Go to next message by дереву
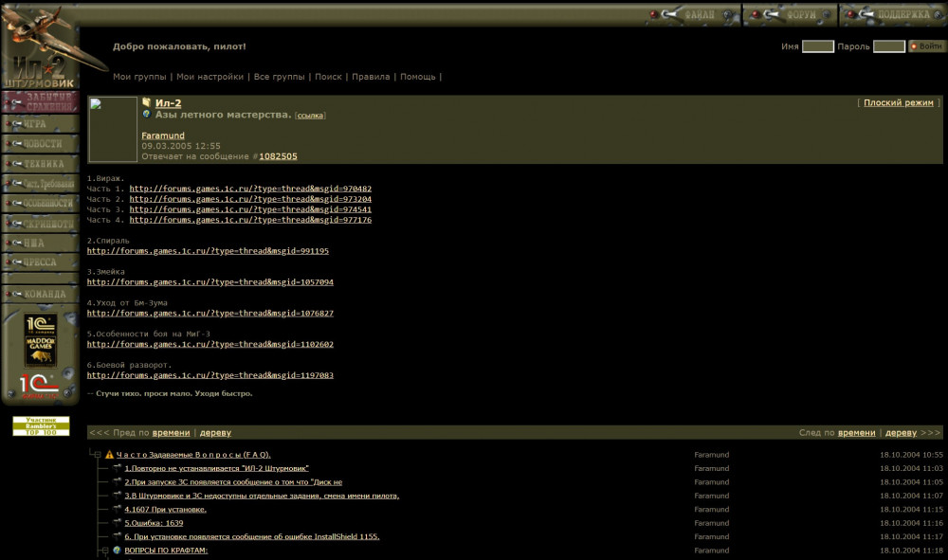 pos(901,432)
